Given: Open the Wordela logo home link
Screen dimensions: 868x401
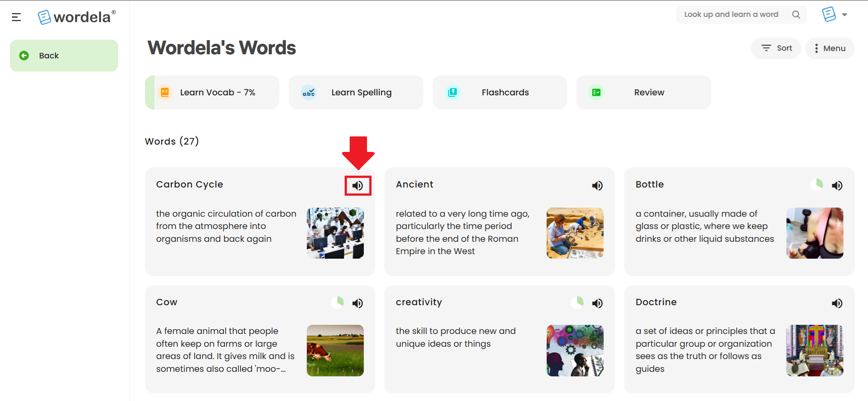Looking at the screenshot, I should click(77, 17).
